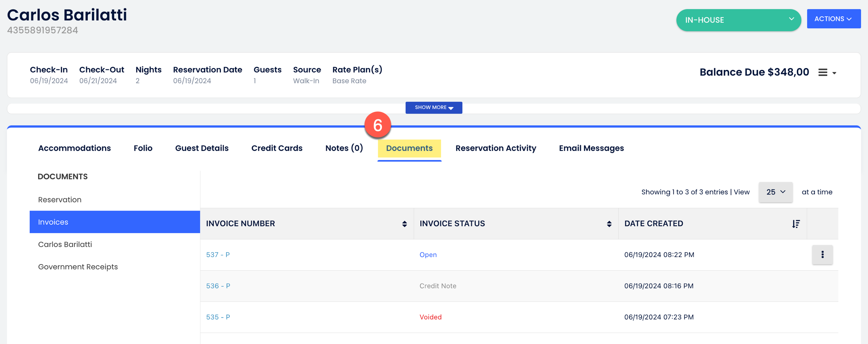The width and height of the screenshot is (868, 344).
Task: Expand reservation details with SHOW MORE
Action: click(x=433, y=107)
